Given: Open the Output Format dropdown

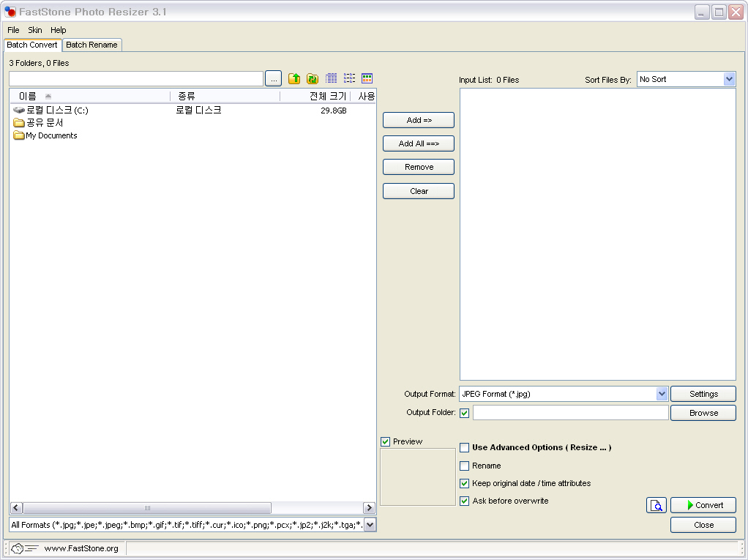Looking at the screenshot, I should pos(662,394).
